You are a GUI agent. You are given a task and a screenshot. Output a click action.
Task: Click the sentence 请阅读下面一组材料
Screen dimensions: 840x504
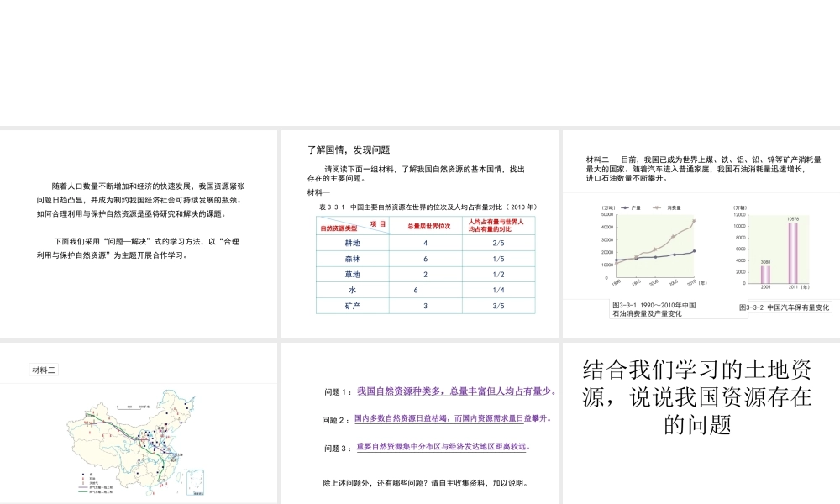[416, 174]
